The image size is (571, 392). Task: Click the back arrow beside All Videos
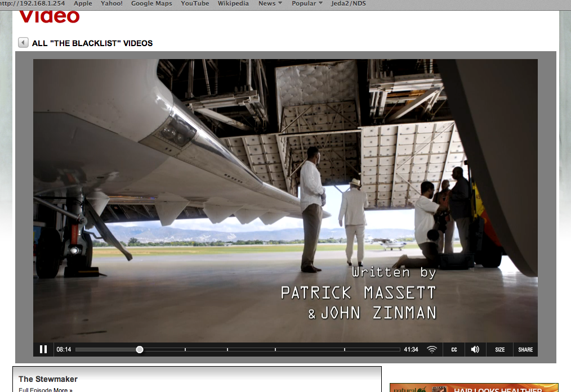click(23, 43)
